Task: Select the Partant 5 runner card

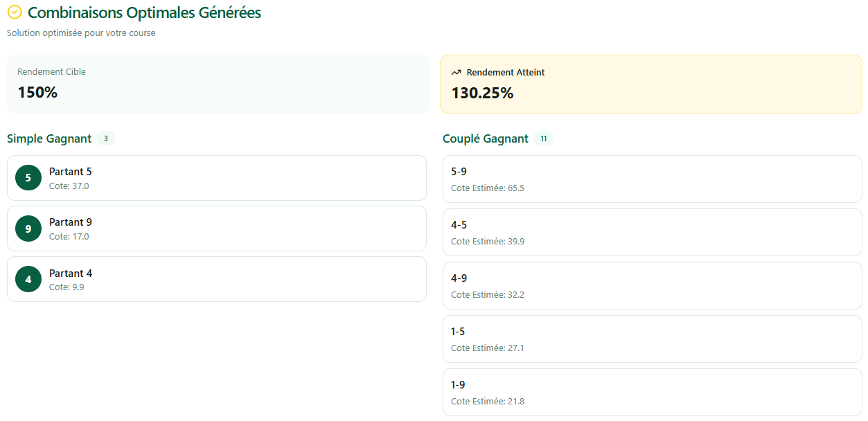Action: [x=216, y=178]
